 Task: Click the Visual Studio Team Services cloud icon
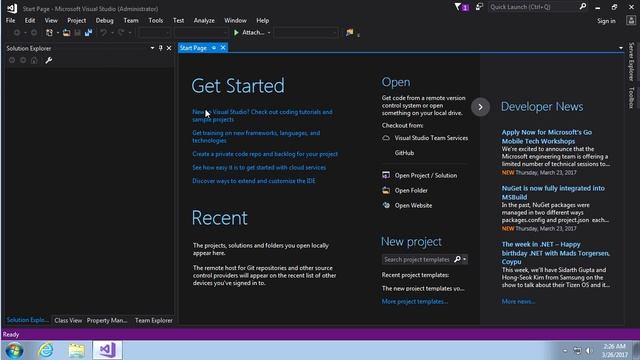(386, 138)
